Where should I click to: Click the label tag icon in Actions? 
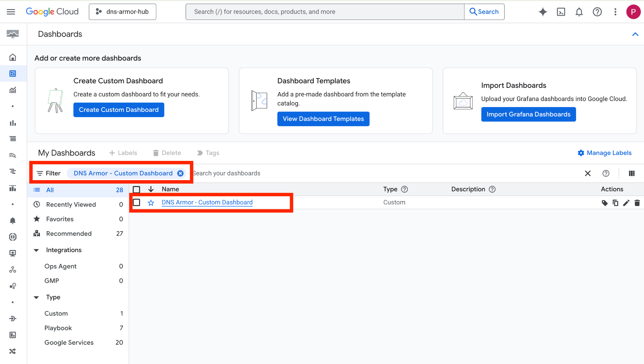tap(604, 203)
